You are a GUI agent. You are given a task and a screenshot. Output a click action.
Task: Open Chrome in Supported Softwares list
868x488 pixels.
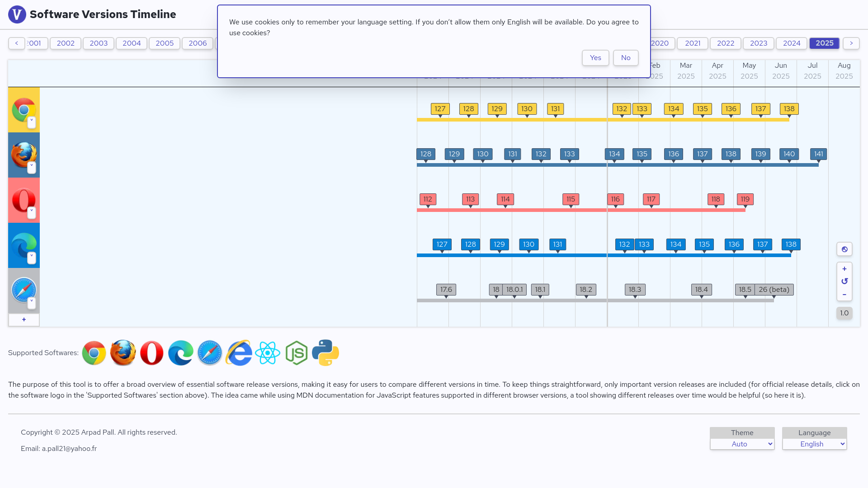point(94,353)
